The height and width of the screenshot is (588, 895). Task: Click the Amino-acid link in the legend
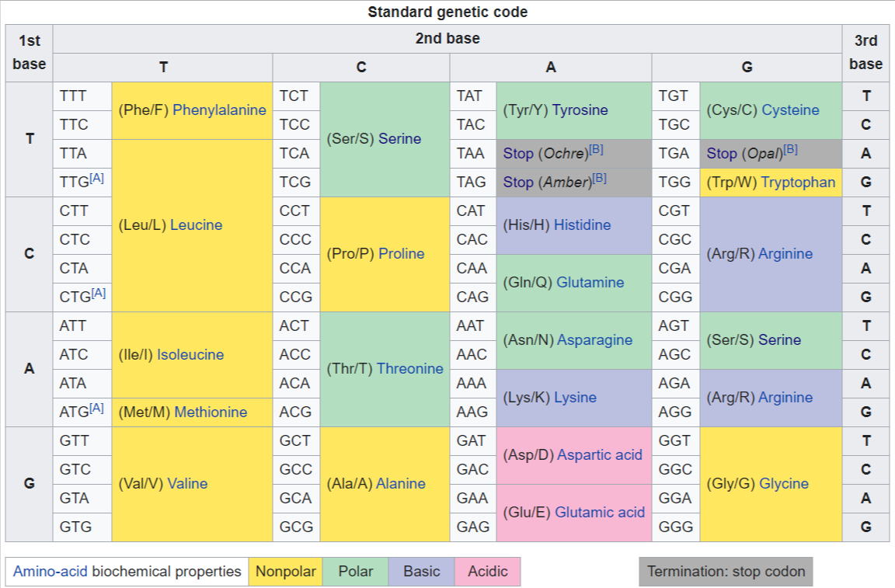(50, 572)
